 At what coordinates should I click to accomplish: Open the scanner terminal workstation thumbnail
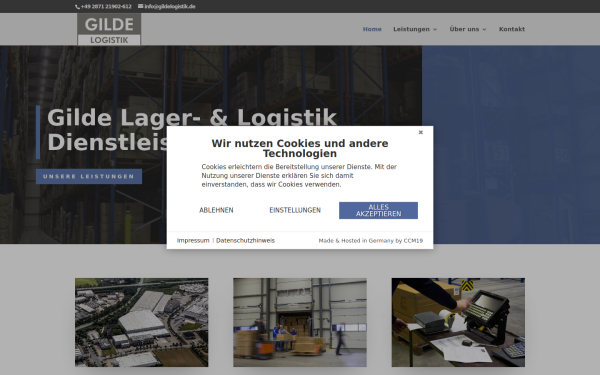(x=458, y=322)
